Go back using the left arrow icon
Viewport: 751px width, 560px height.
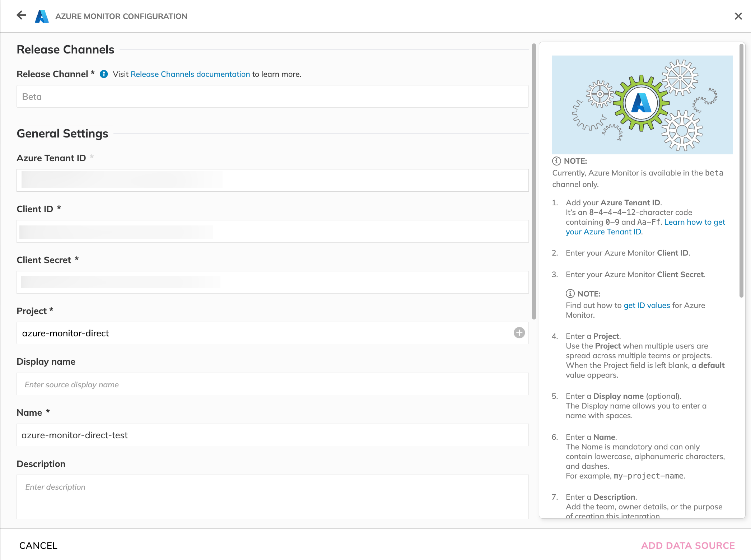tap(22, 15)
